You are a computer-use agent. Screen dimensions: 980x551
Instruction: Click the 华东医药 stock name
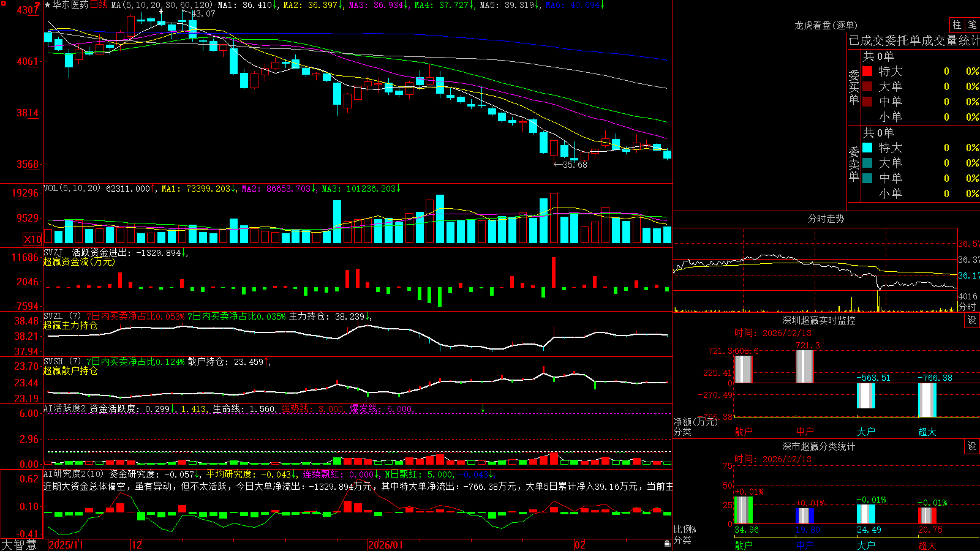tap(70, 5)
